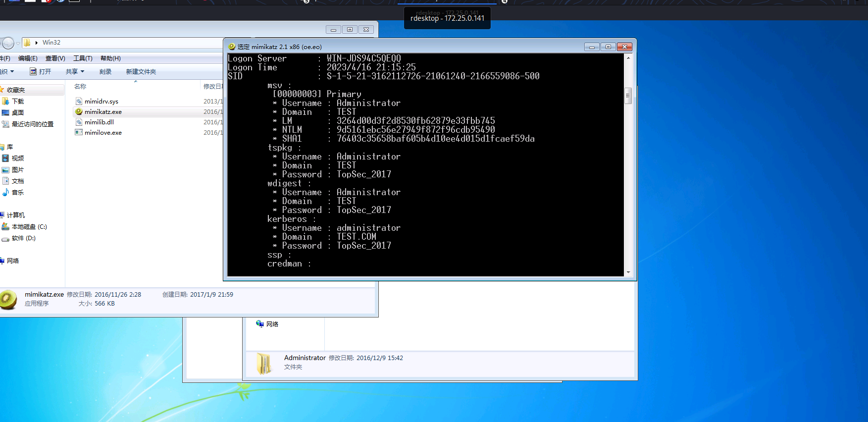Click the mimidrv.sys file icon
Screen dimensions: 868x422
point(79,101)
